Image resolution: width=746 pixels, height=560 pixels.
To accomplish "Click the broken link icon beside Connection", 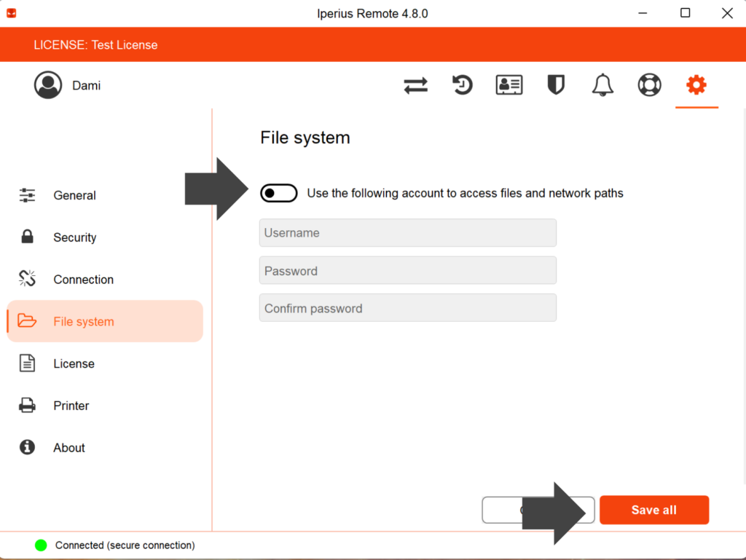I will point(27,279).
